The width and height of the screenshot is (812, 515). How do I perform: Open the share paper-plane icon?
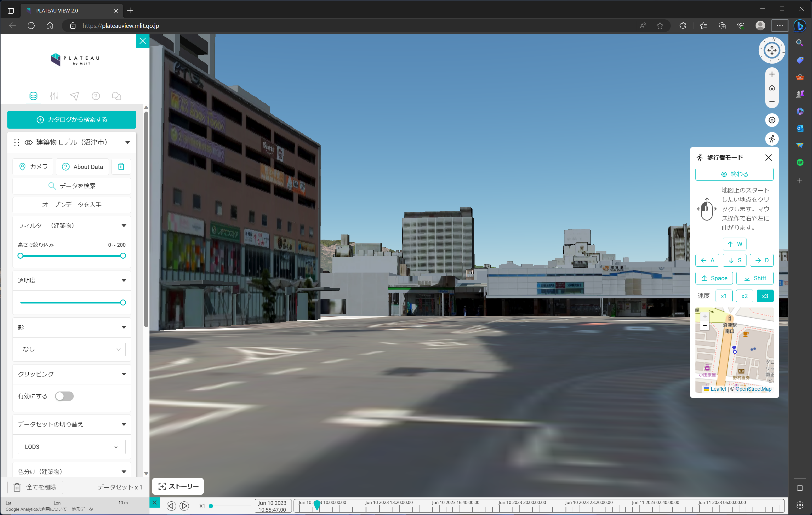(x=75, y=96)
